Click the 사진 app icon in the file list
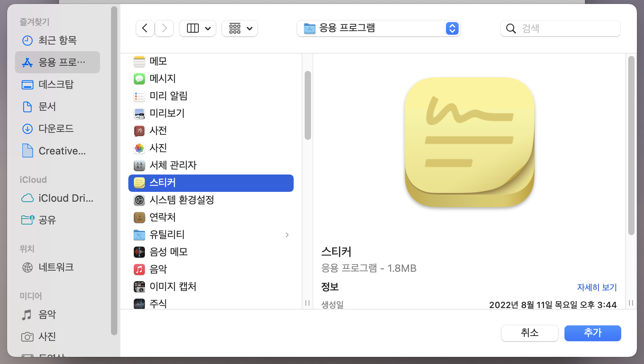Screen dimensions: 644x364 139,148
